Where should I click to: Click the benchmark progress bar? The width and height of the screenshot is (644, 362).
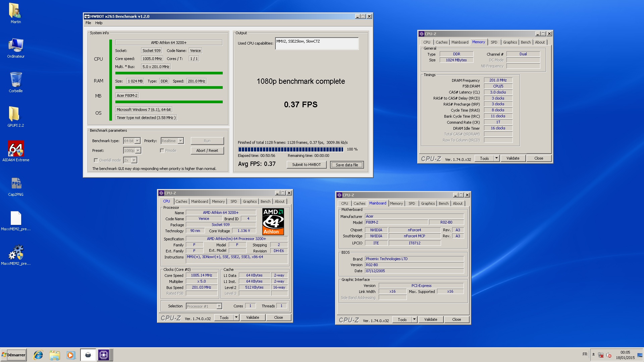point(290,149)
